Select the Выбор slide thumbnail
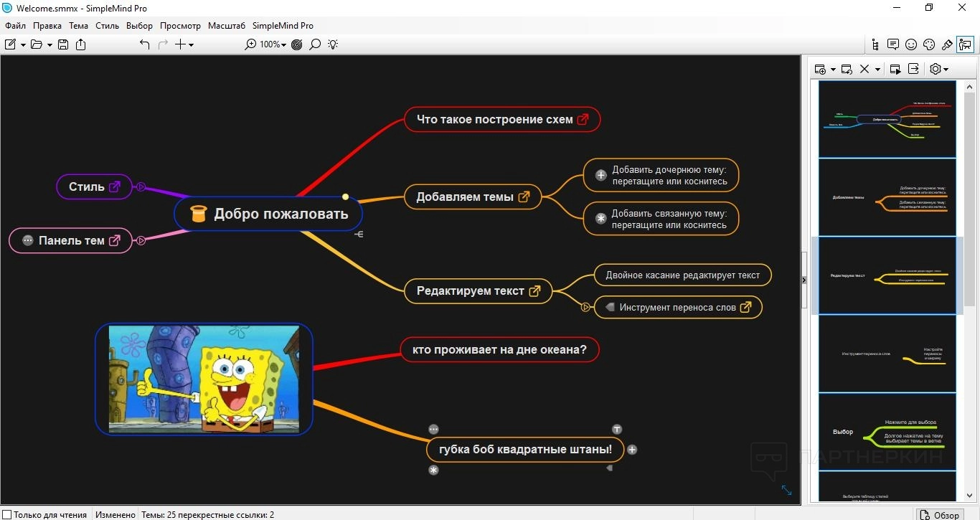The height and width of the screenshot is (520, 980). coord(887,432)
